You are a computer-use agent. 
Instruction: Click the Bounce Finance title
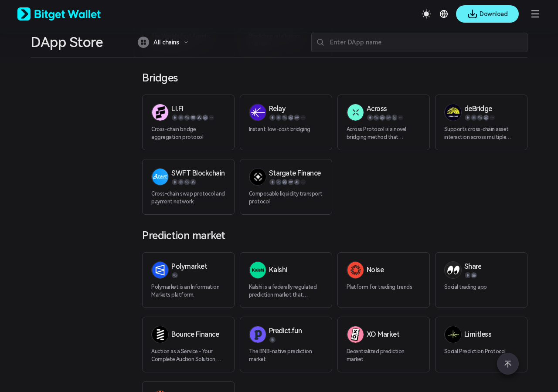tap(195, 334)
